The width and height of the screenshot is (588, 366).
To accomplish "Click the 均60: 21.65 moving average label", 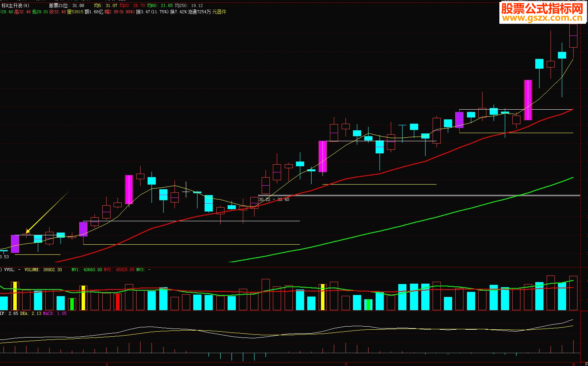I will (x=160, y=5).
